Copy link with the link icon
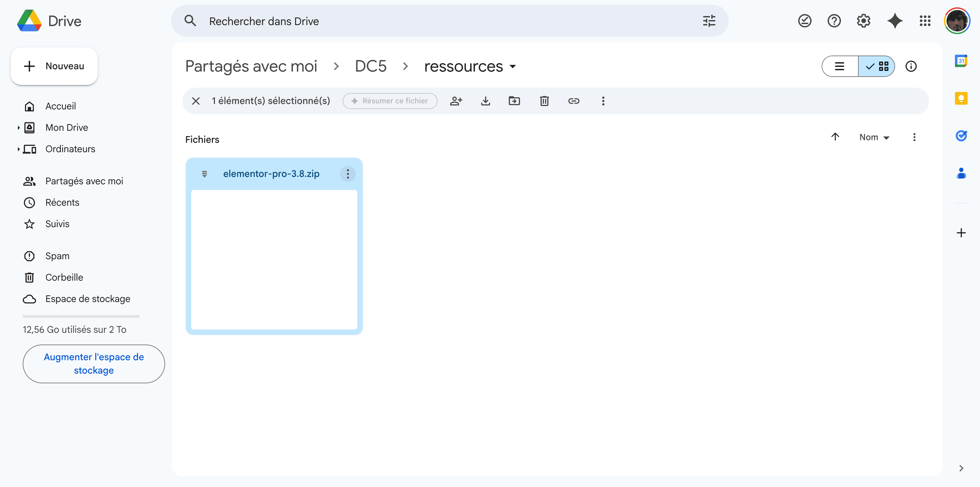The width and height of the screenshot is (980, 487). (574, 101)
